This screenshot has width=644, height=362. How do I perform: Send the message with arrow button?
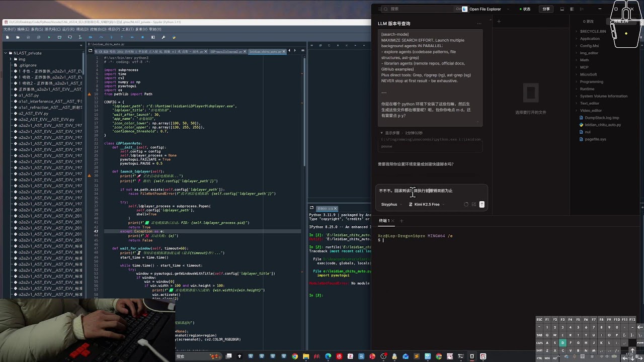(481, 204)
